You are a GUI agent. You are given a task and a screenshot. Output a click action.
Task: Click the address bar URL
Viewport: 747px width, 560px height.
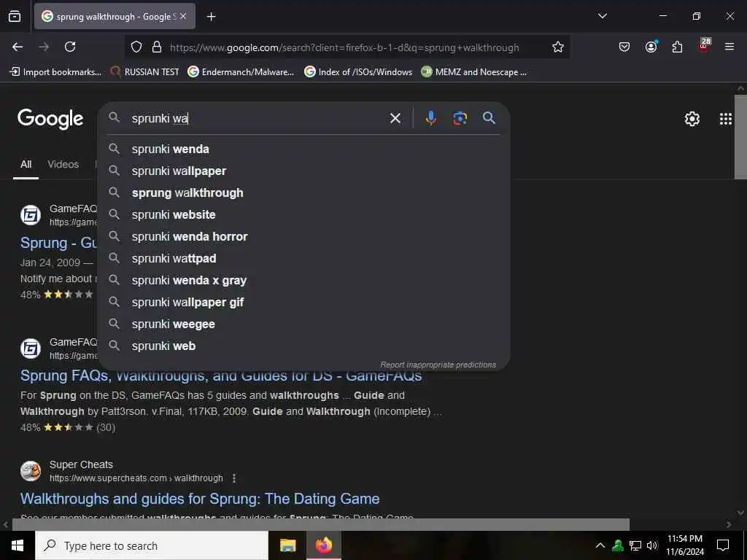click(344, 47)
